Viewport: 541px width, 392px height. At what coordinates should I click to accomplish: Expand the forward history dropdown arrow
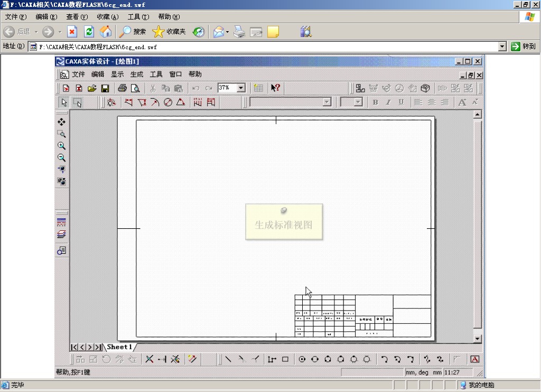click(60, 32)
